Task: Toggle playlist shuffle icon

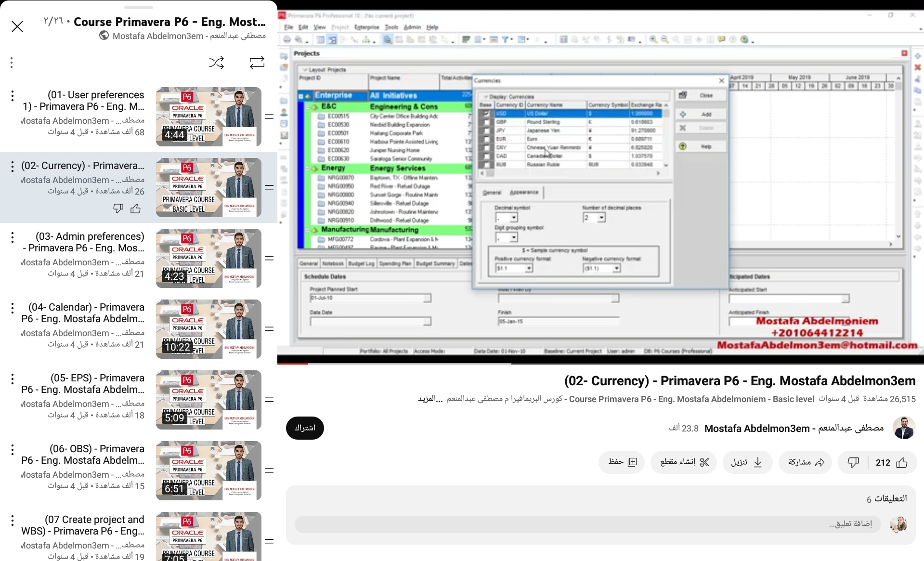Action: 216,63
